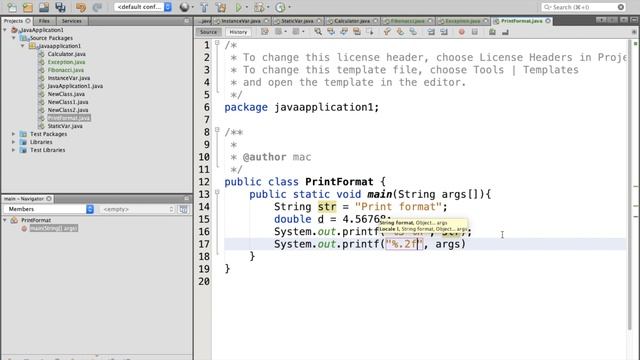This screenshot has height=360, width=640.
Task: Maximize the editor window button
Action: coord(634,20)
